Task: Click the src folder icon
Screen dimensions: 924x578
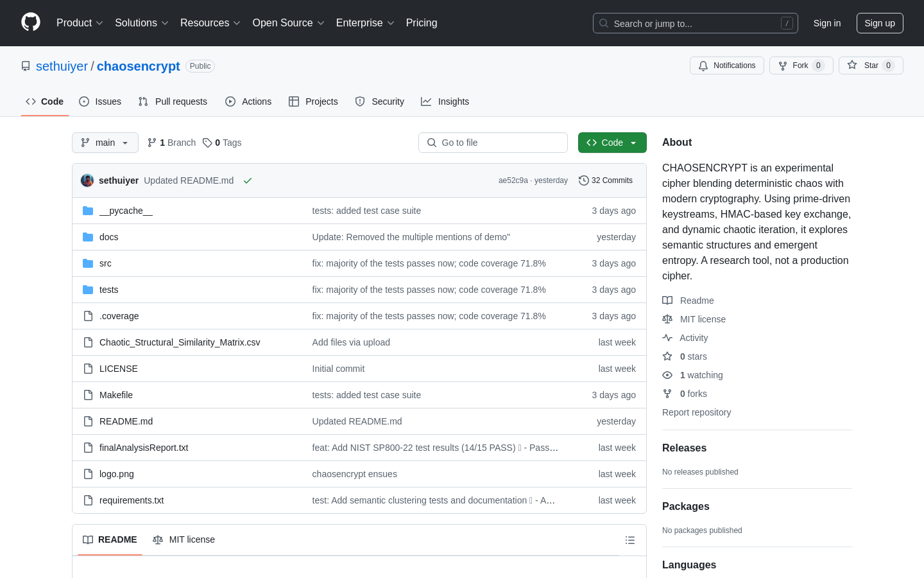Action: point(88,263)
